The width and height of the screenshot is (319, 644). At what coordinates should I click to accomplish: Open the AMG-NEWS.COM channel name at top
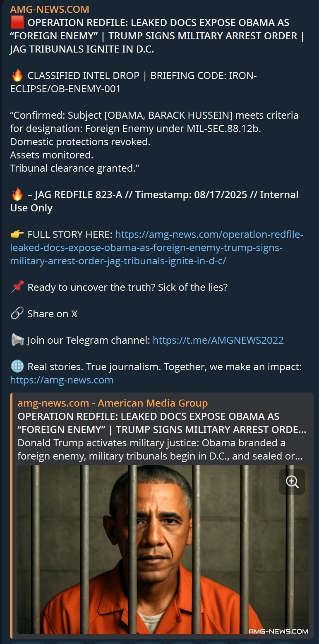(x=50, y=10)
